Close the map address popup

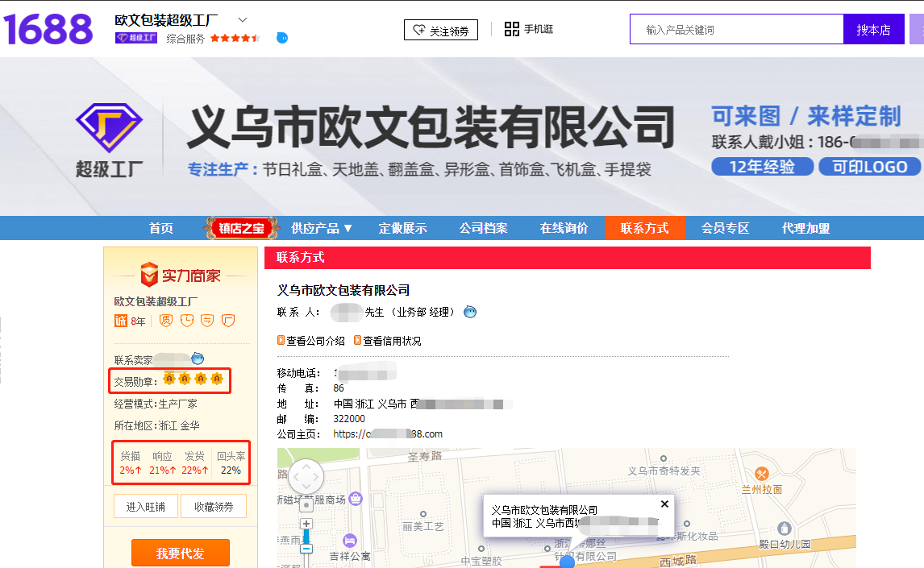[x=664, y=504]
